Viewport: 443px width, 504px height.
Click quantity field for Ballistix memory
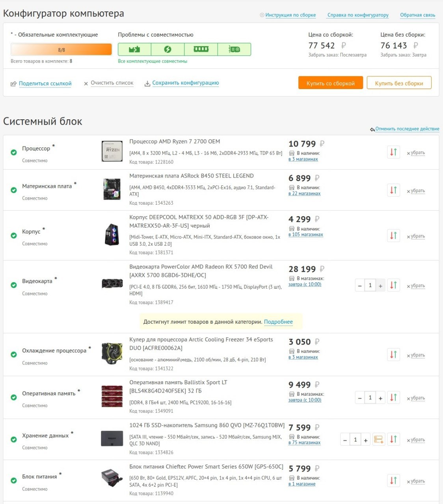click(x=370, y=398)
